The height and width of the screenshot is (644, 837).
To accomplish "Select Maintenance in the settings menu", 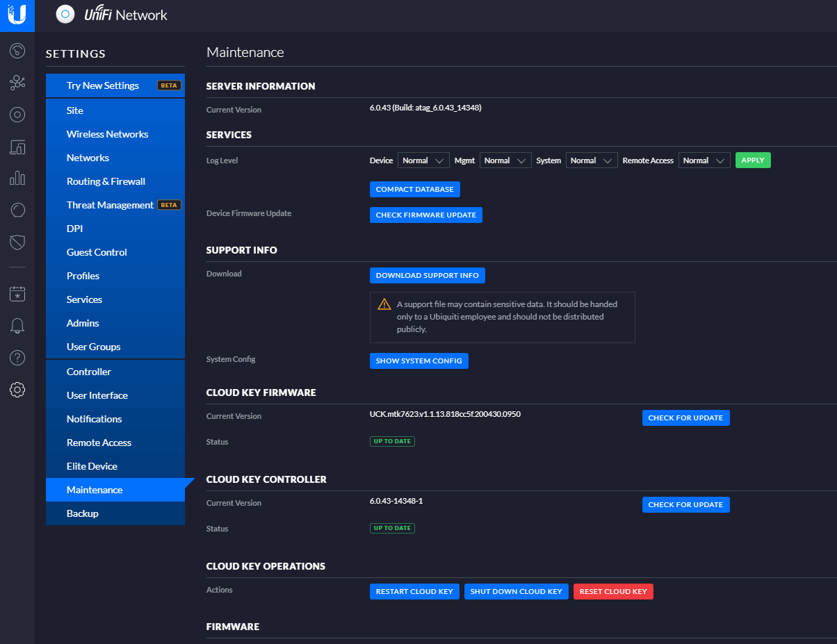I will click(x=115, y=490).
